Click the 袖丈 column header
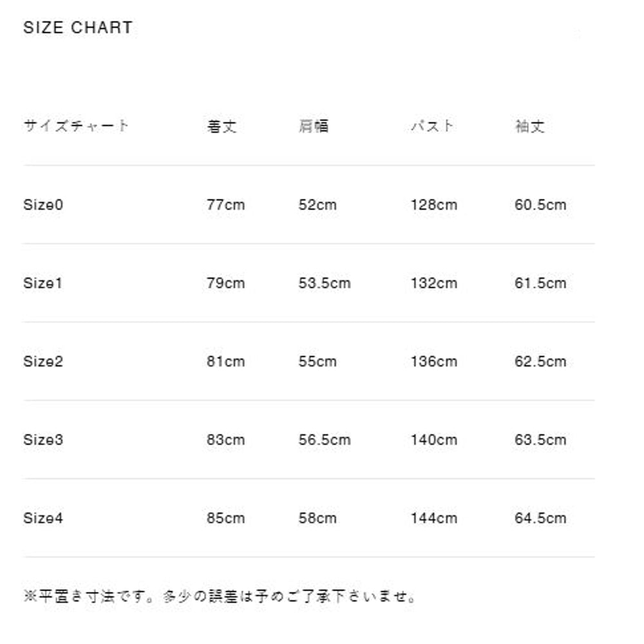The image size is (644, 644). coord(530,126)
